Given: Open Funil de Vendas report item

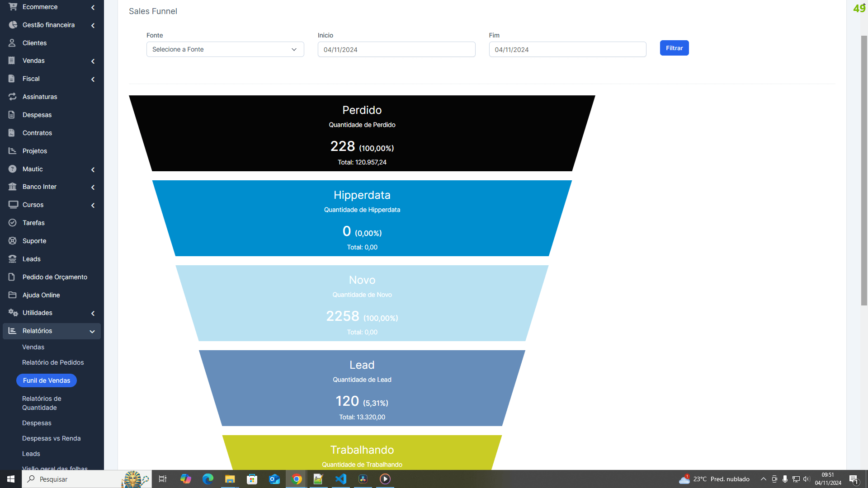Looking at the screenshot, I should 47,380.
